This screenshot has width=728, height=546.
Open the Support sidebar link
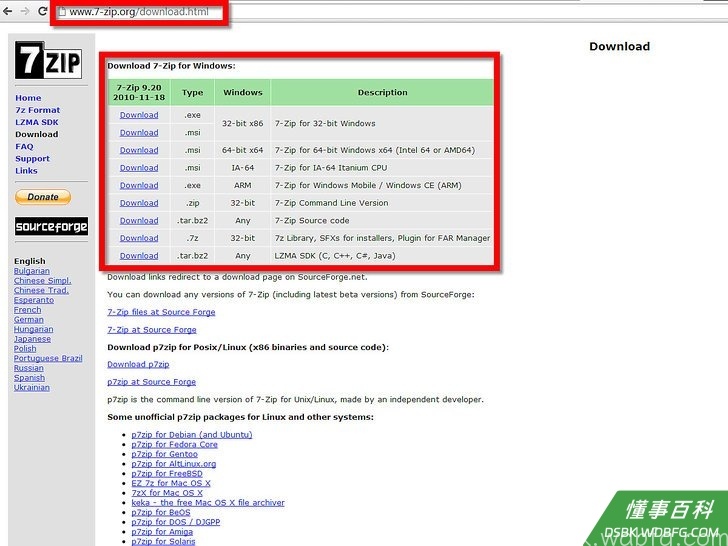point(32,158)
